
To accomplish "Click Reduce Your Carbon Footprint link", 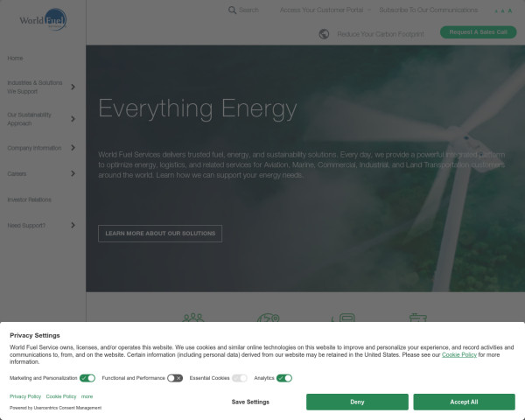I will [381, 34].
